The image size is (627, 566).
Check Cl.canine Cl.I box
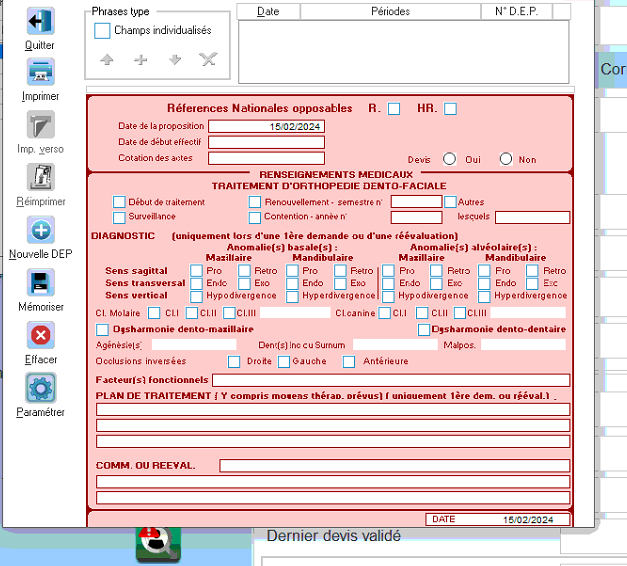coord(385,313)
